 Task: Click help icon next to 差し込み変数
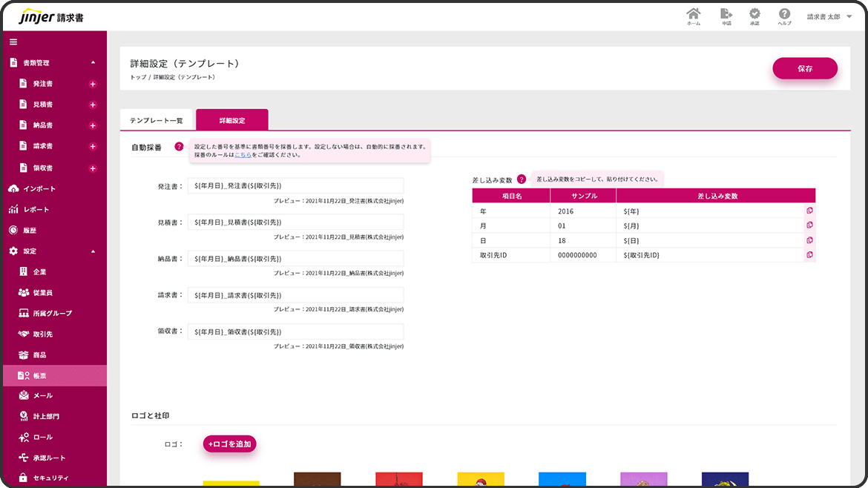click(522, 179)
